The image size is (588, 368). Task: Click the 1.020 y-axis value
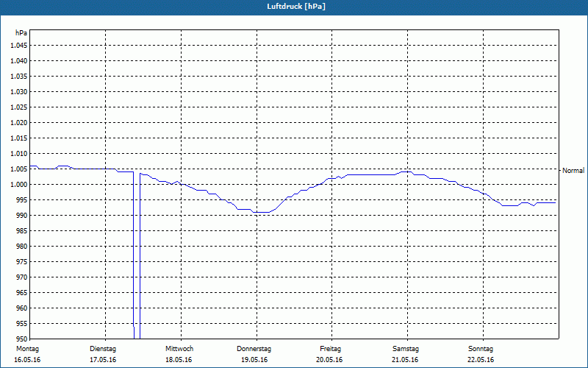click(x=19, y=122)
